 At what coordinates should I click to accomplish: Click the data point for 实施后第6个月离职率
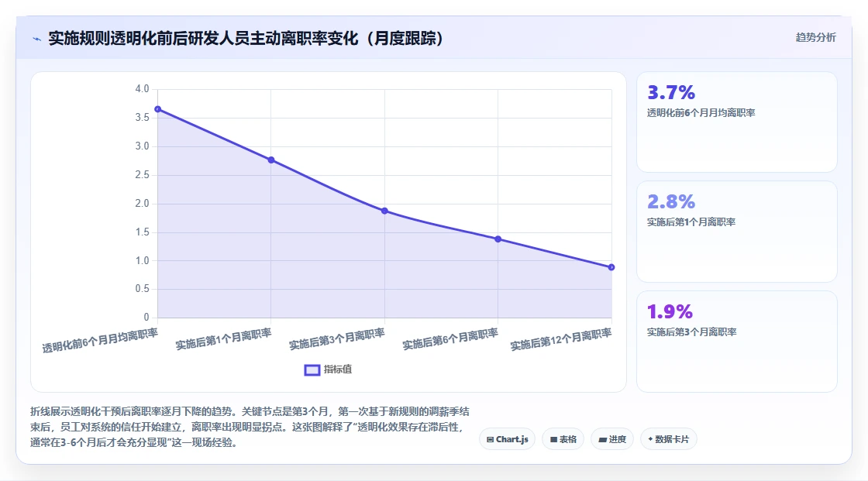[x=498, y=239]
